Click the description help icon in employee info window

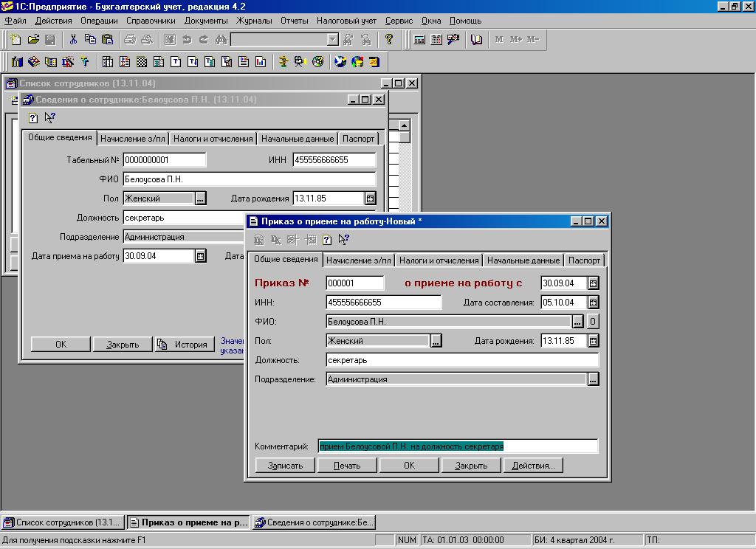(33, 117)
